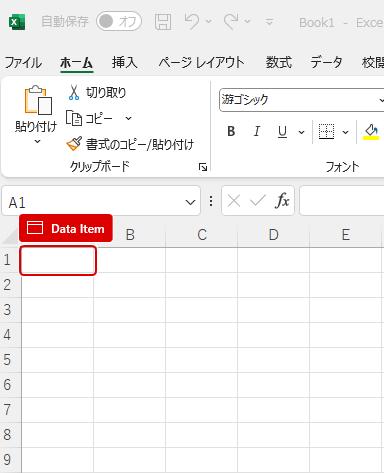Toggle Bold formatting
Image resolution: width=384 pixels, height=473 pixels.
click(x=231, y=132)
